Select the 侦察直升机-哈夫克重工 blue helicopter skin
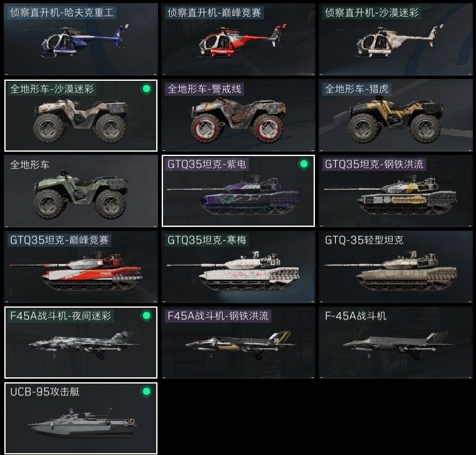 coord(81,39)
